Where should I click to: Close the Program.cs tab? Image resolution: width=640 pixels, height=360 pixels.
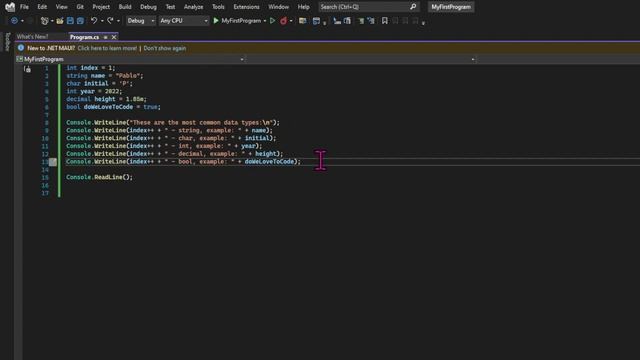114,37
